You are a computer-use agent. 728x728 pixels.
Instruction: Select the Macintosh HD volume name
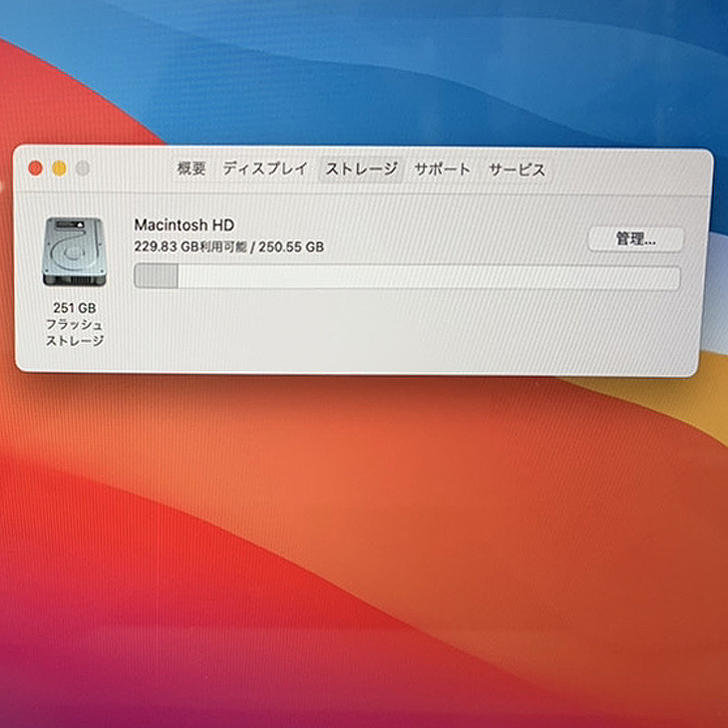pos(183,225)
